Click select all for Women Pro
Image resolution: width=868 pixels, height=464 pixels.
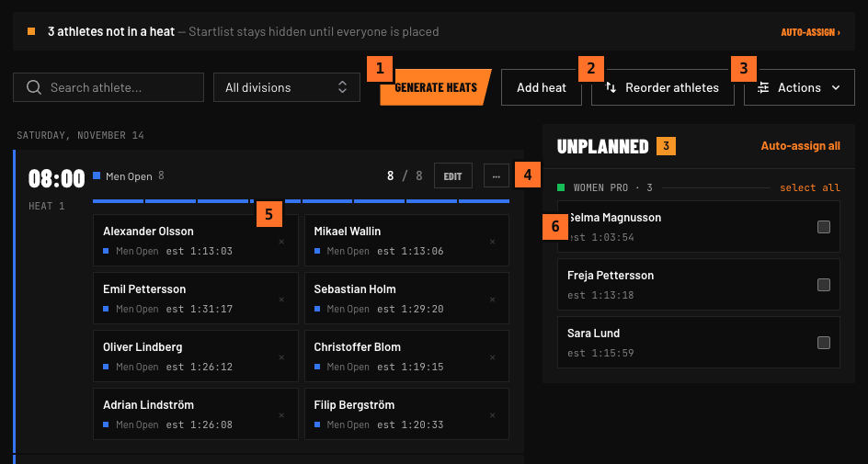pyautogui.click(x=810, y=187)
